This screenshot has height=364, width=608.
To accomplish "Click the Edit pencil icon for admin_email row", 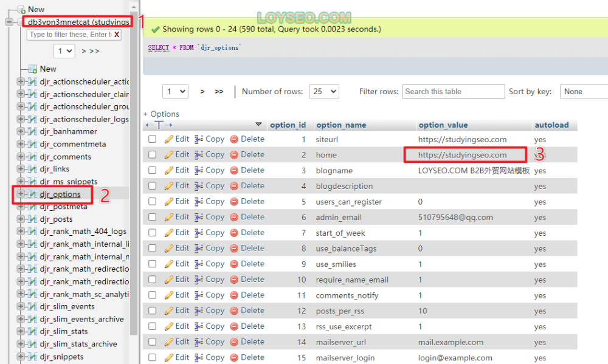I will (168, 217).
